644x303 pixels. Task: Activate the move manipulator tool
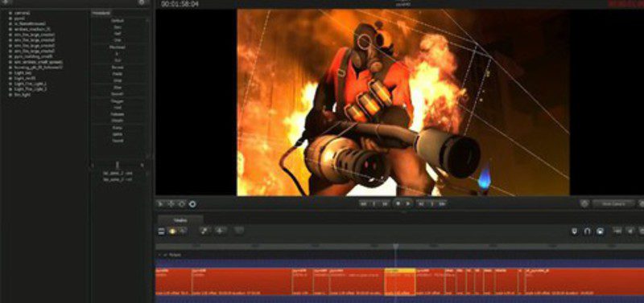point(171,203)
